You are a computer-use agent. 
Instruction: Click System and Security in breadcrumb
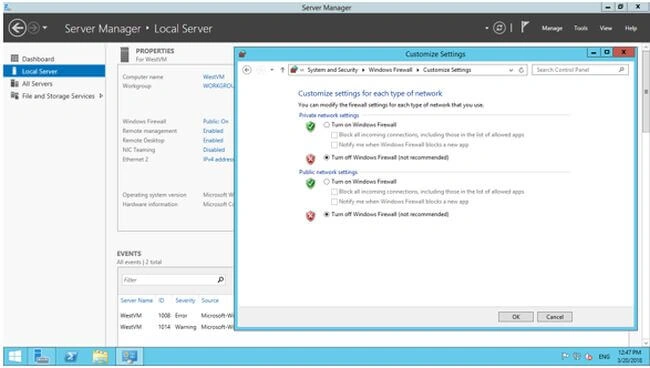(332, 70)
